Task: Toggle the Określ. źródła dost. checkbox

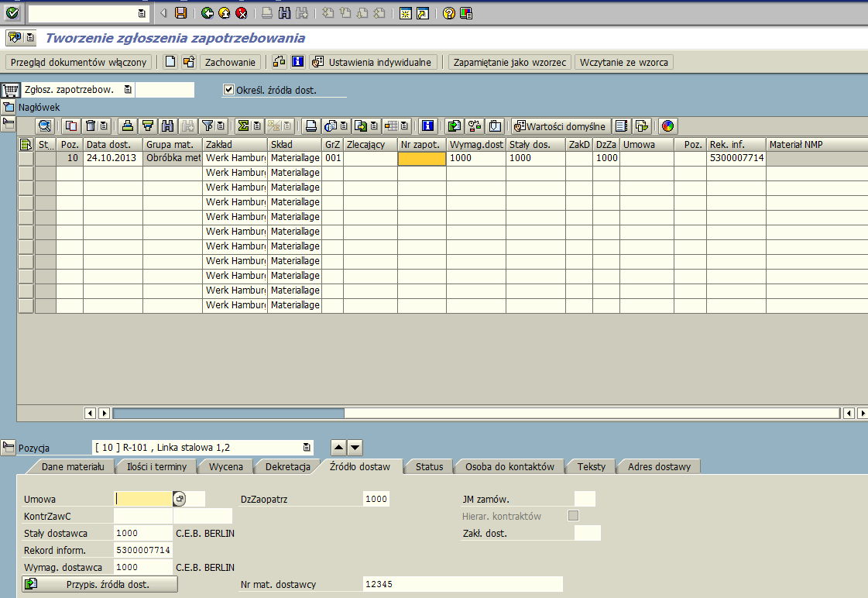Action: tap(228, 89)
